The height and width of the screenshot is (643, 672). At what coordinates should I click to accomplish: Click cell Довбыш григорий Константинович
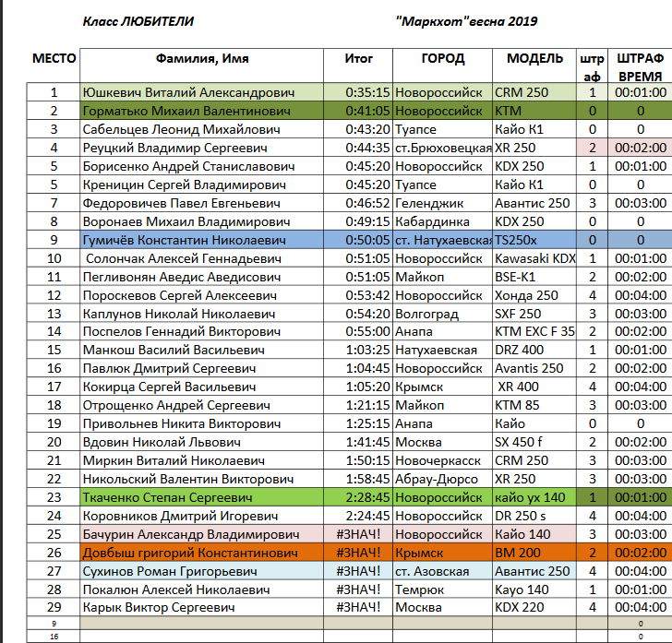tap(202, 553)
